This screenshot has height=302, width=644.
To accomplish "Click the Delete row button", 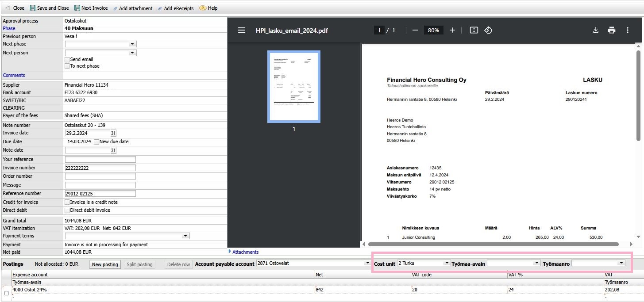I will coord(178,264).
